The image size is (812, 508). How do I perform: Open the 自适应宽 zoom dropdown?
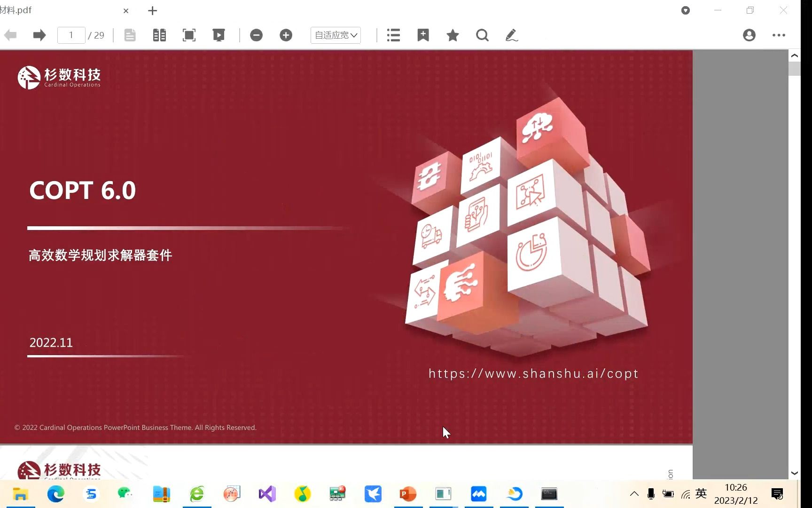(x=336, y=35)
